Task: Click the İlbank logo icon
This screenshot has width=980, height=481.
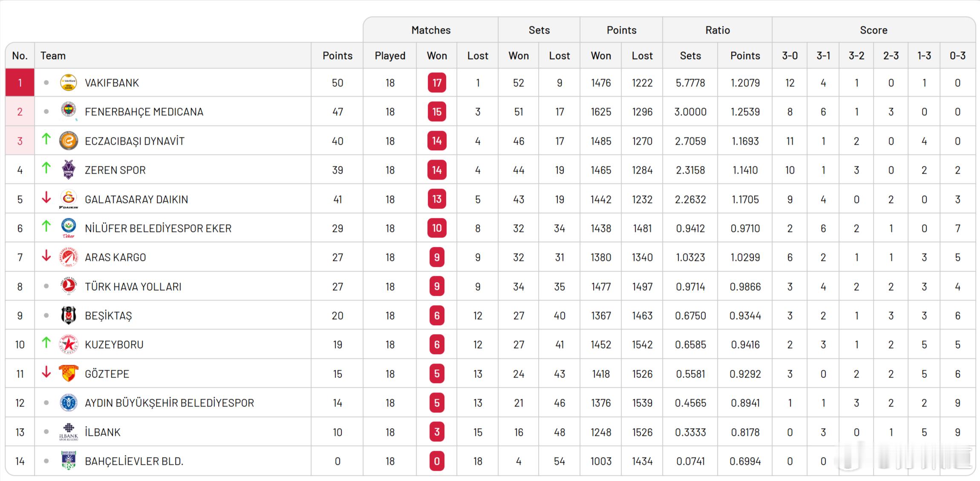Action: [69, 432]
